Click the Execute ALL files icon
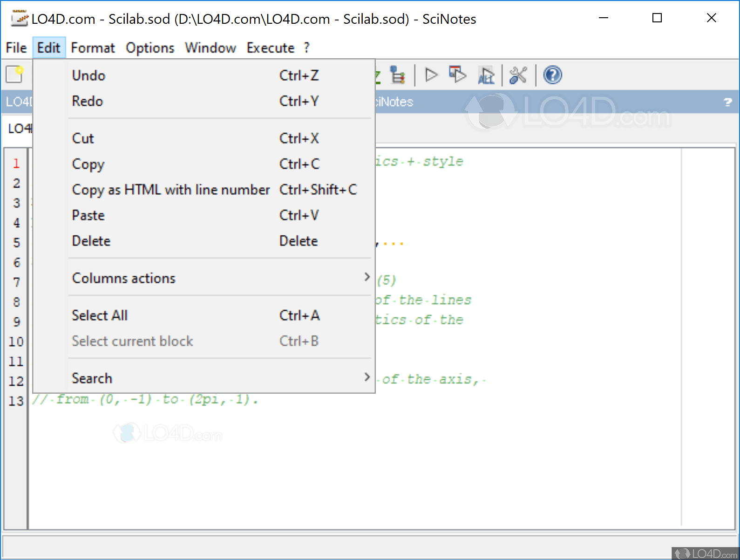740x560 pixels. (x=486, y=75)
